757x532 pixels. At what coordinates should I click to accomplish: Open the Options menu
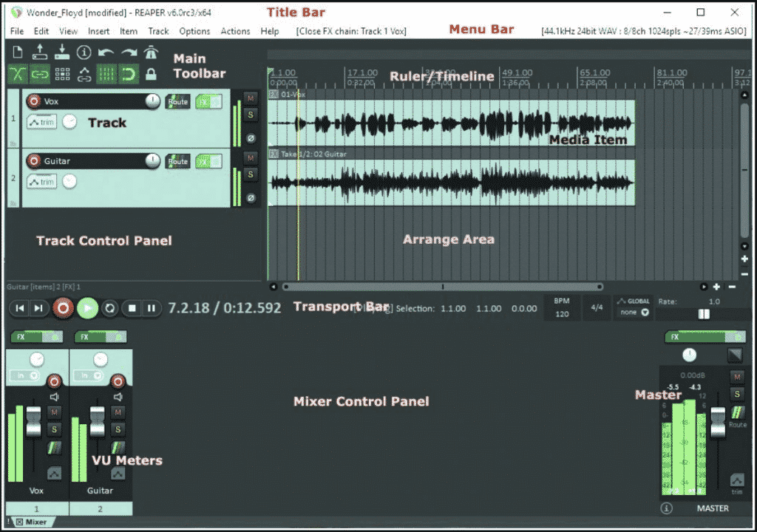tap(194, 31)
